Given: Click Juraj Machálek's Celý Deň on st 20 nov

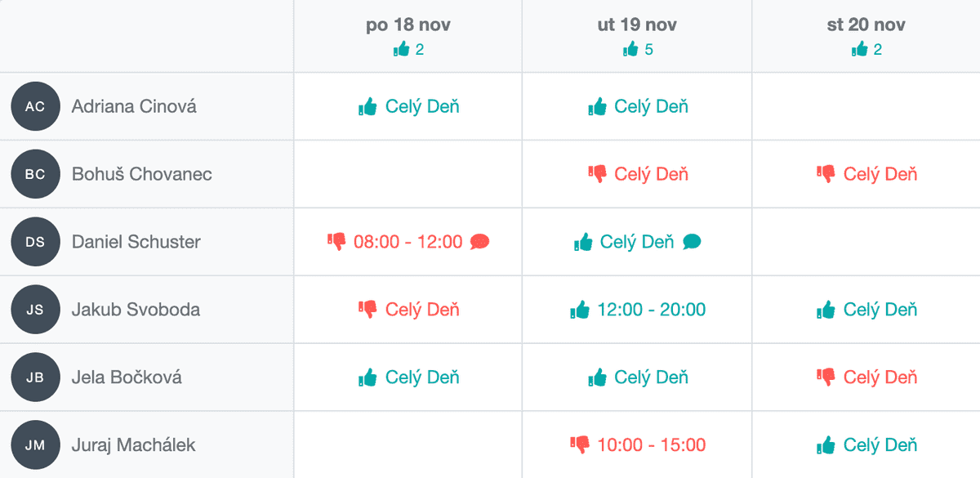Looking at the screenshot, I should 880,445.
